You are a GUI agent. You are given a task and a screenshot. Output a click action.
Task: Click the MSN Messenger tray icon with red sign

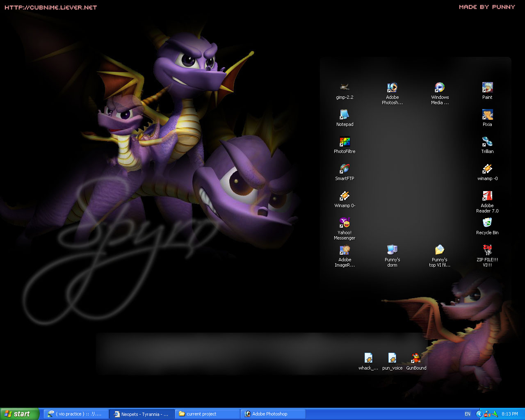487,414
